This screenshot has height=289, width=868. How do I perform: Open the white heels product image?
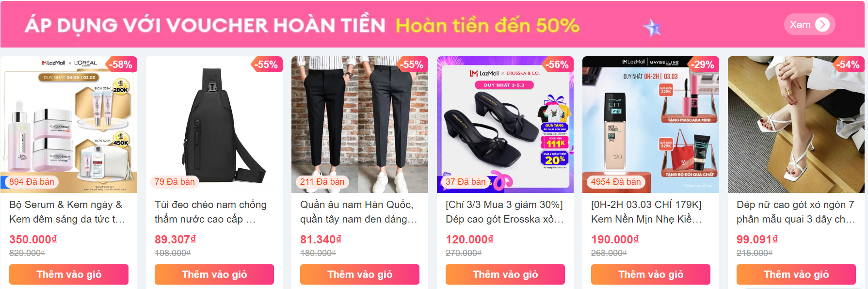point(796,125)
